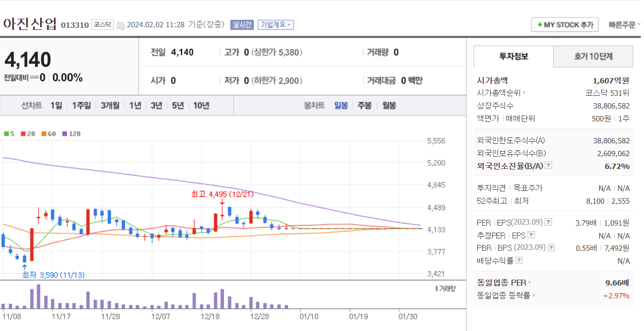This screenshot has height=331, width=644.
Task: Click the orange 60-day moving average legend
Action: tap(49, 134)
